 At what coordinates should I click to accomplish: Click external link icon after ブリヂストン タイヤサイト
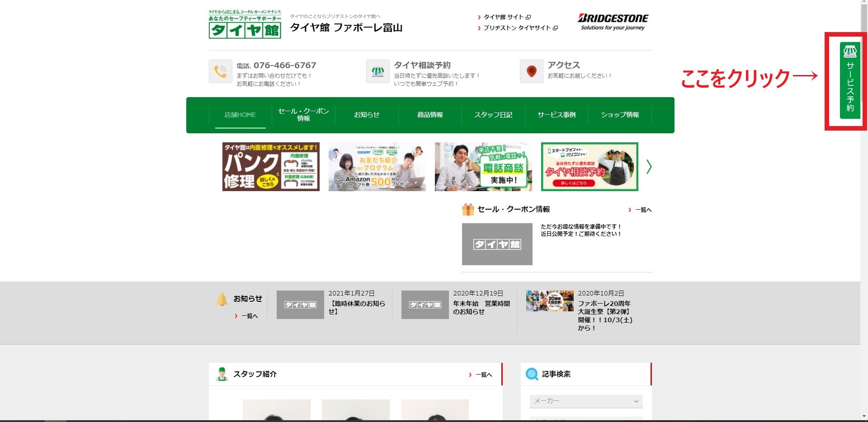(556, 28)
